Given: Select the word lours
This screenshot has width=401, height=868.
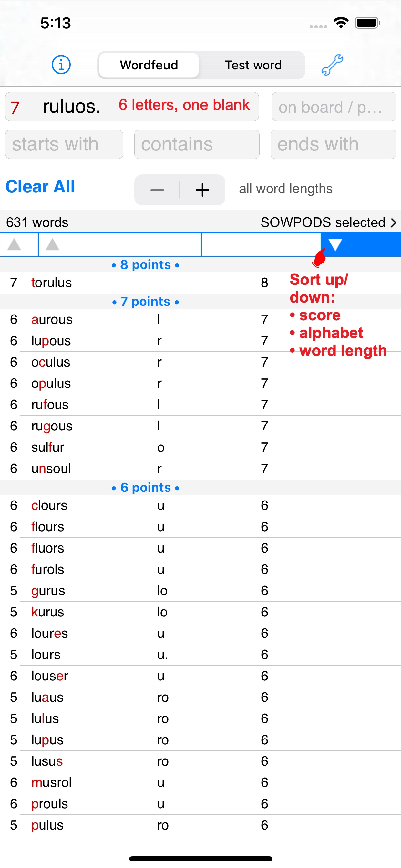Looking at the screenshot, I should pos(46,655).
